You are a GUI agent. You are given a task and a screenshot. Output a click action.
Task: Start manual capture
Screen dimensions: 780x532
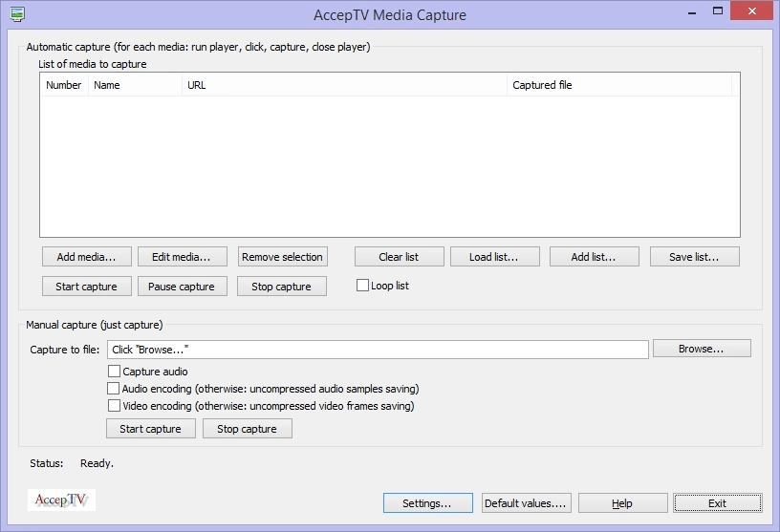pos(151,429)
